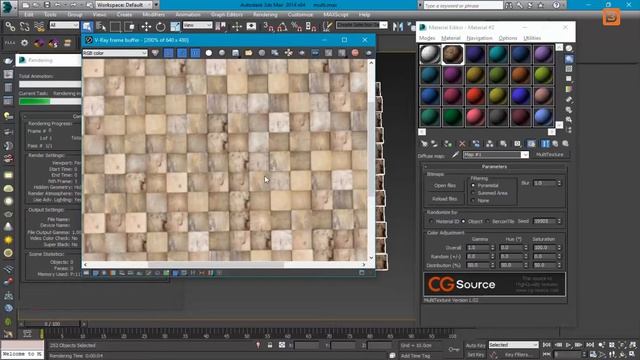The width and height of the screenshot is (640, 360).
Task: Click the Overall Saturation field
Action: click(544, 248)
